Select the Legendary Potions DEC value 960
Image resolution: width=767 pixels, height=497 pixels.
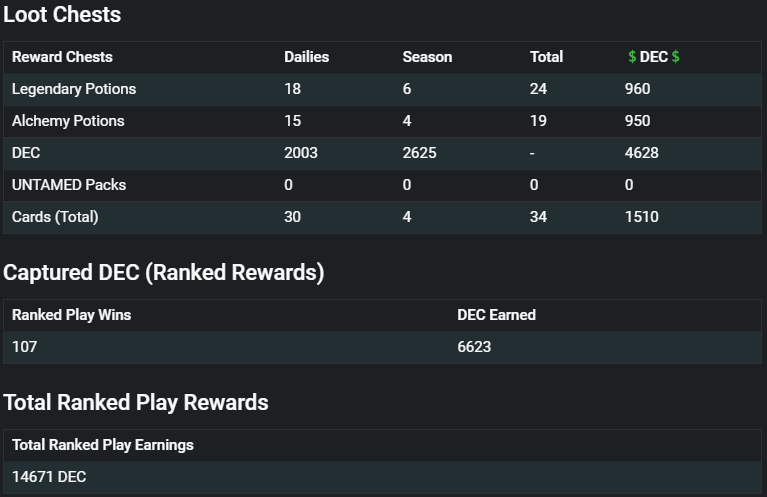637,89
